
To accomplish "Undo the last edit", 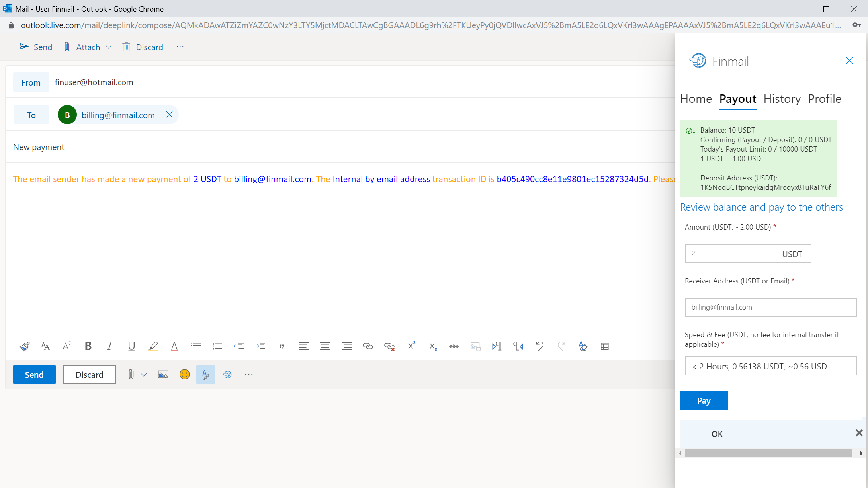I will 540,346.
